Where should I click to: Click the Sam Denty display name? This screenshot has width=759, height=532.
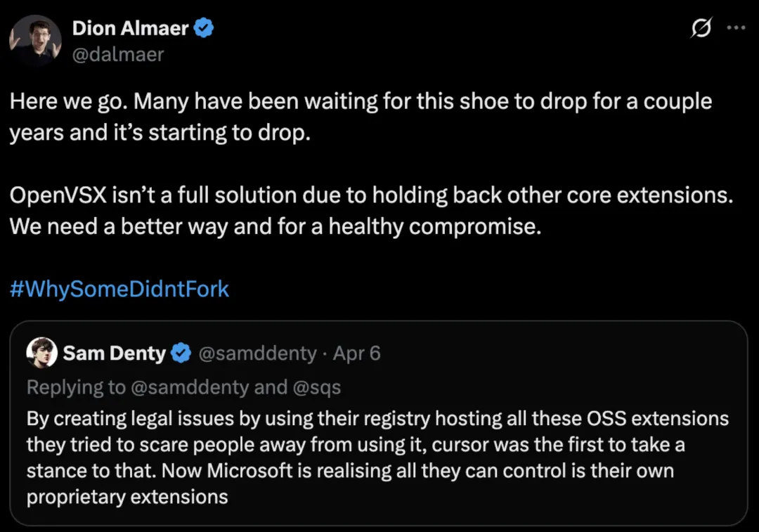click(115, 353)
